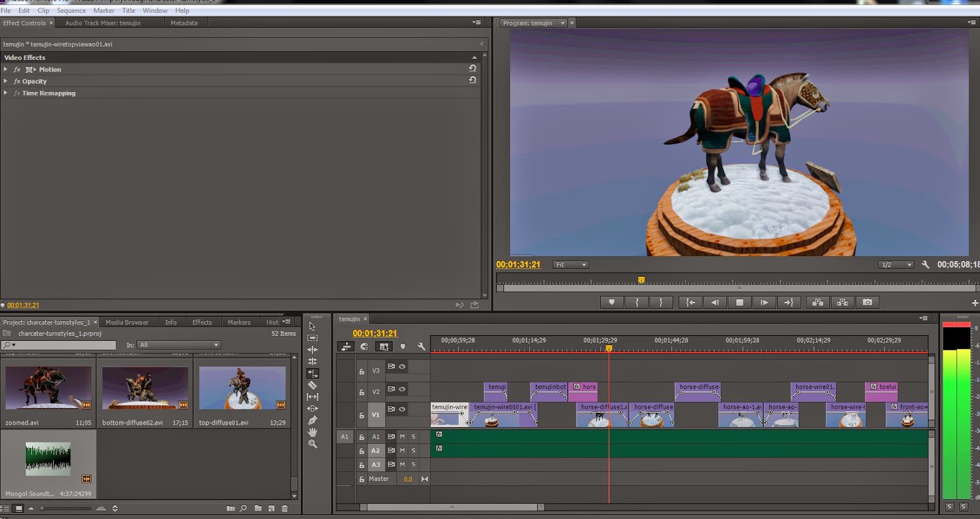980x519 pixels.
Task: Click the timeline timecode 00:01:31:21
Action: (x=375, y=333)
